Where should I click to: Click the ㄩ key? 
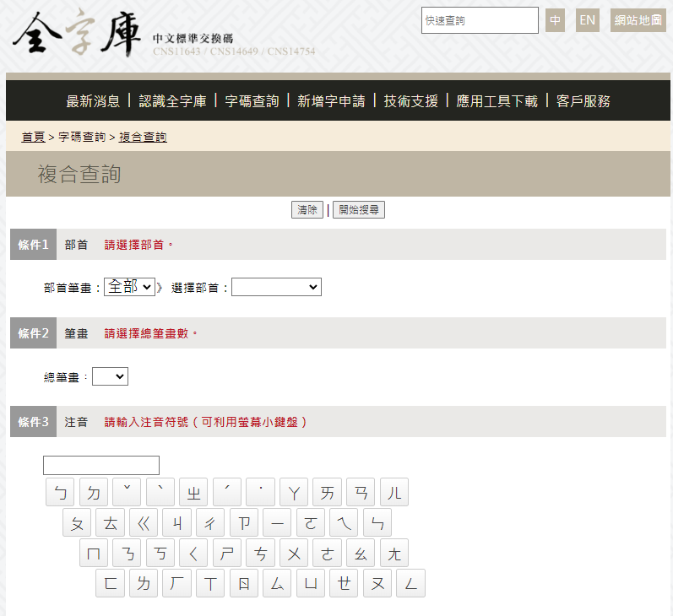(x=311, y=583)
